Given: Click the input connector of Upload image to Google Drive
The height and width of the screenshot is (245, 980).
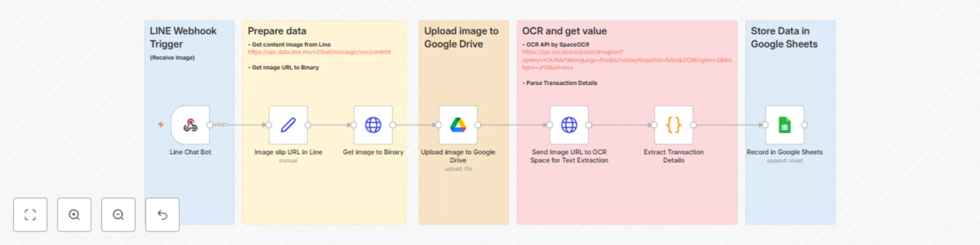Looking at the screenshot, I should coord(439,125).
